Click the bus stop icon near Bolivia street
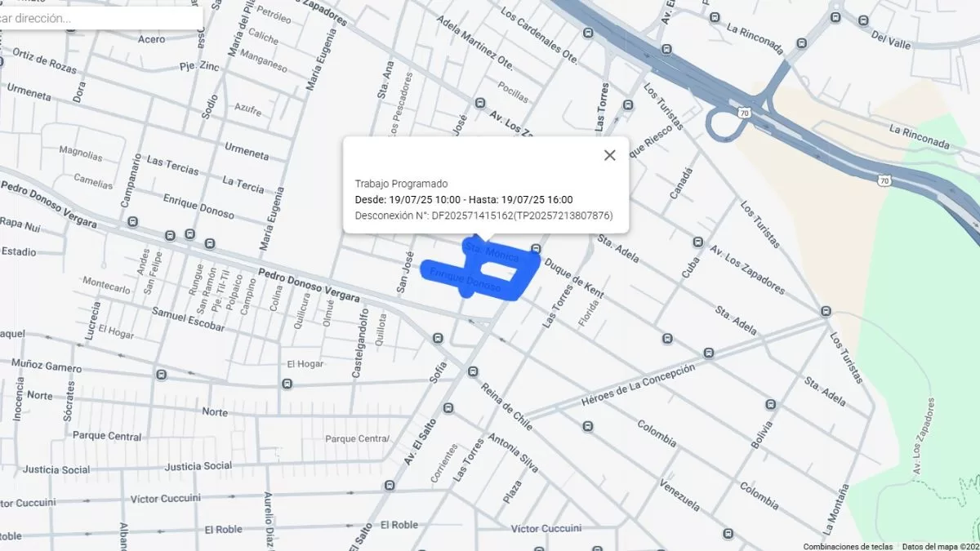The image size is (980, 551). point(770,404)
